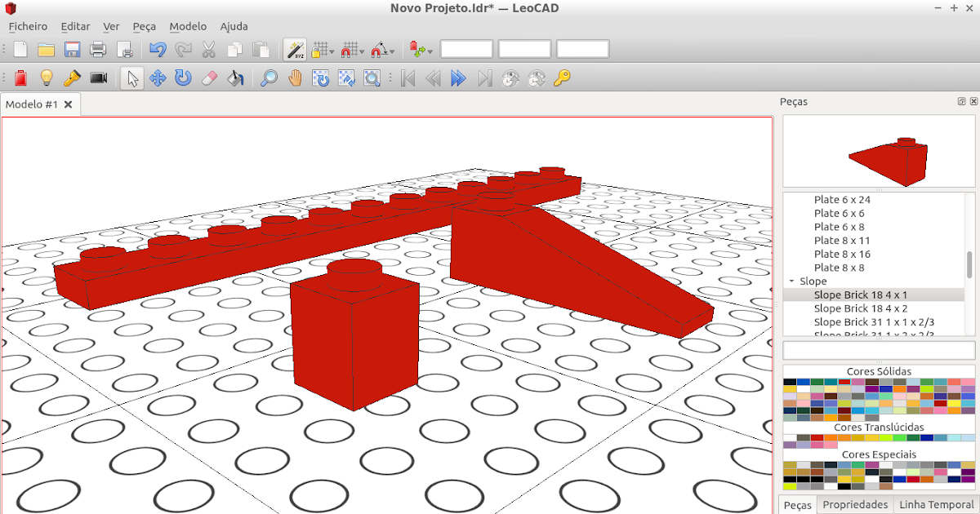The height and width of the screenshot is (514, 980).
Task: Select the Move tool in the toolbar
Action: click(x=158, y=78)
